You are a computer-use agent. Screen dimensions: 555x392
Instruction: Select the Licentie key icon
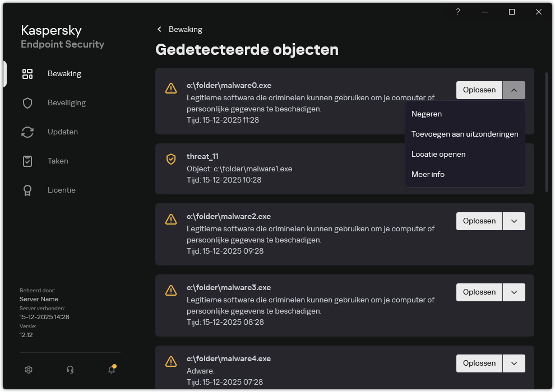pyautogui.click(x=27, y=190)
